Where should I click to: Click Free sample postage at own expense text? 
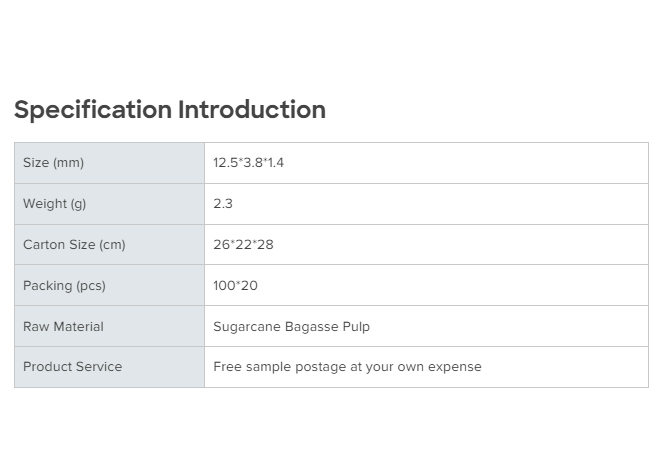tap(347, 367)
